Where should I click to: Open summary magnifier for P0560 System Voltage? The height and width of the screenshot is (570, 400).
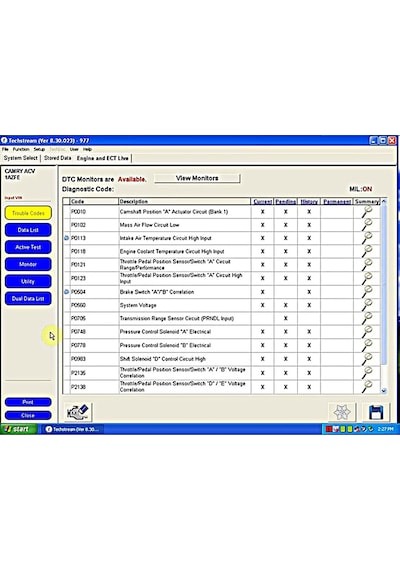(x=367, y=305)
